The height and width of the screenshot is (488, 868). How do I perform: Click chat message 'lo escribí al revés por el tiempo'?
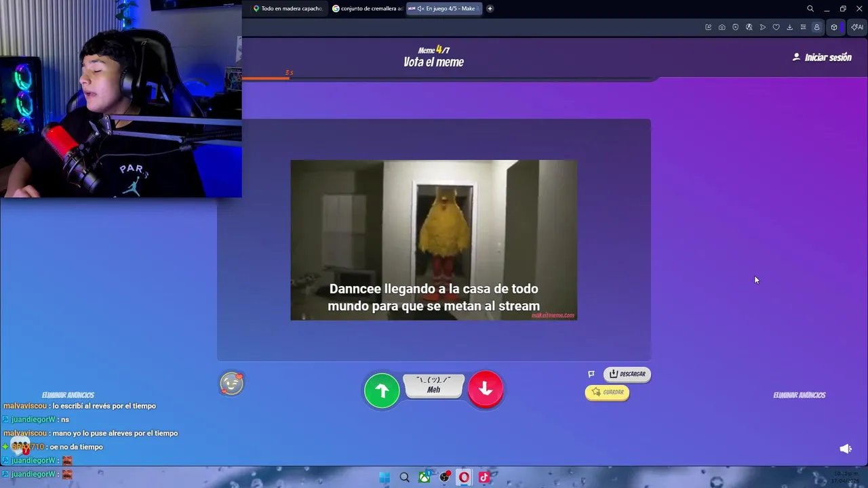(x=104, y=406)
